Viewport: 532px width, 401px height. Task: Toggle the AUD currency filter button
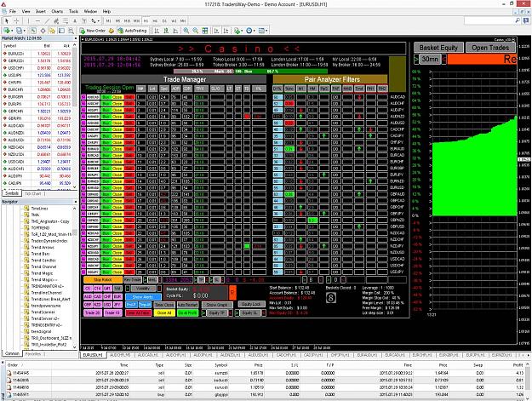pyautogui.click(x=88, y=296)
